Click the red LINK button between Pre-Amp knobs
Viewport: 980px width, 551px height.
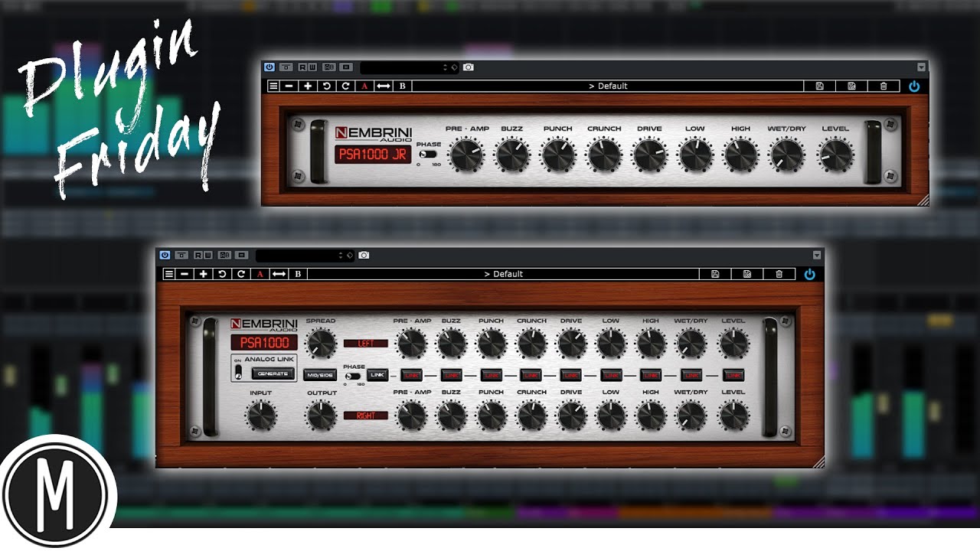point(411,375)
